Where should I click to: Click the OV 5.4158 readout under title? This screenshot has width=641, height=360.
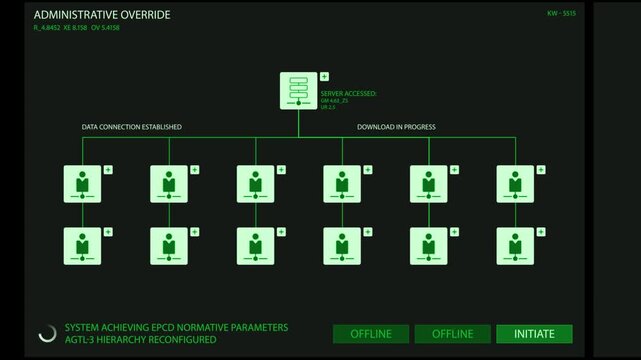click(x=105, y=28)
